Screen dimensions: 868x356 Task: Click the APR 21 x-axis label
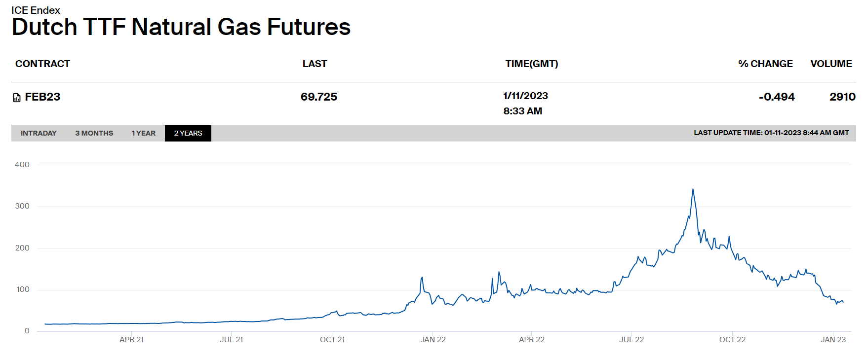[131, 340]
